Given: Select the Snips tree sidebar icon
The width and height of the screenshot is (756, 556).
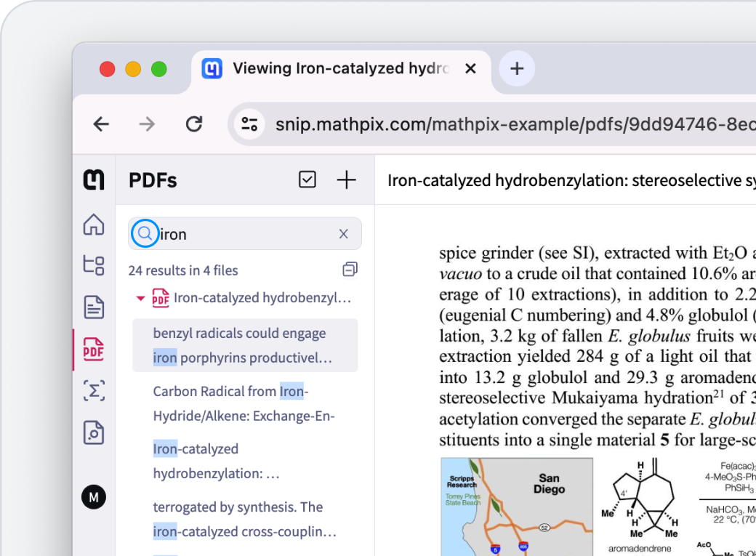Looking at the screenshot, I should 94,266.
